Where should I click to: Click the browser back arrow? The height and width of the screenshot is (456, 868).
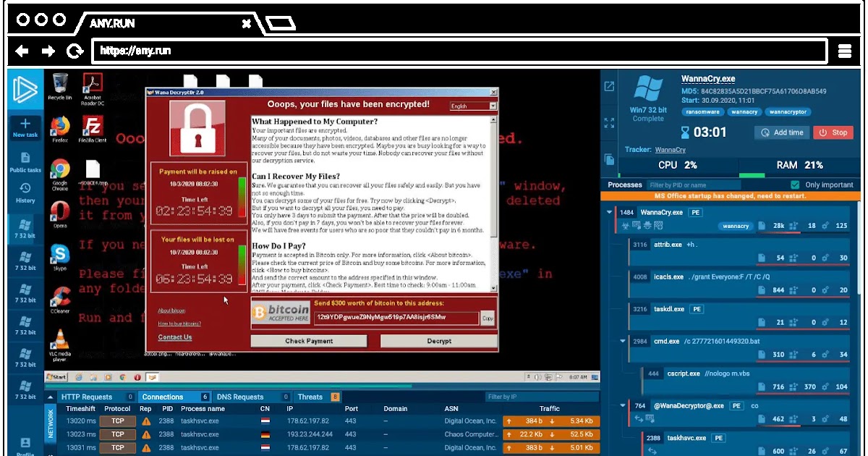(x=22, y=51)
